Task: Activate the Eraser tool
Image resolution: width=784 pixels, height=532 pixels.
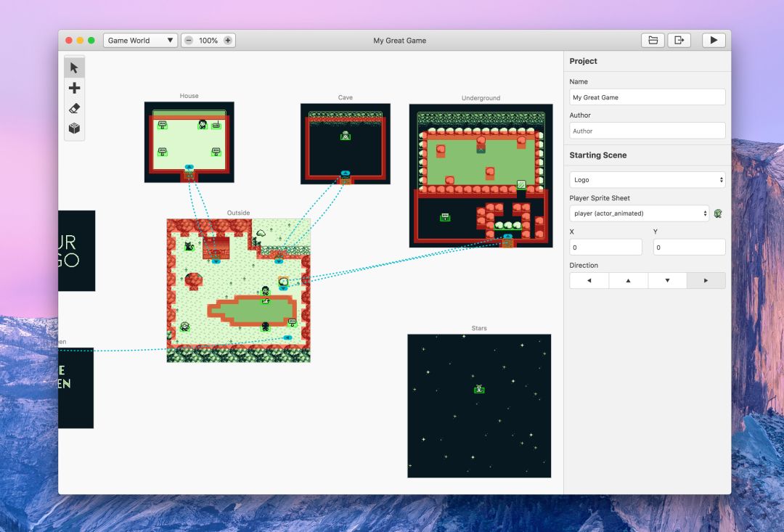Action: [74, 109]
